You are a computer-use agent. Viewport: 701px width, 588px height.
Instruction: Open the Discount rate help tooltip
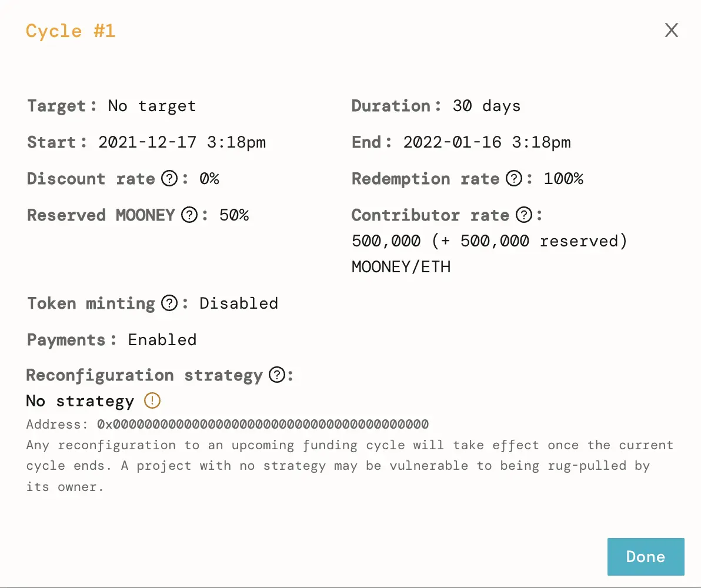(x=169, y=179)
